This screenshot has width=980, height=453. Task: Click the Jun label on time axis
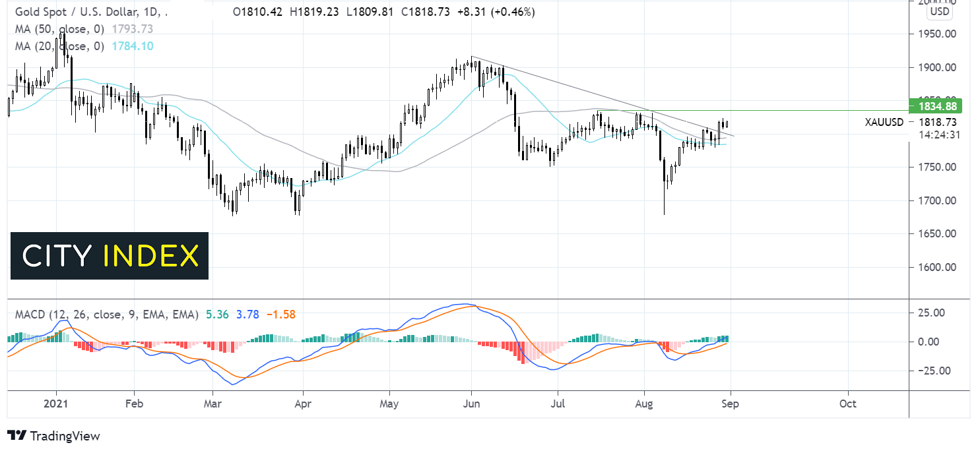[471, 403]
